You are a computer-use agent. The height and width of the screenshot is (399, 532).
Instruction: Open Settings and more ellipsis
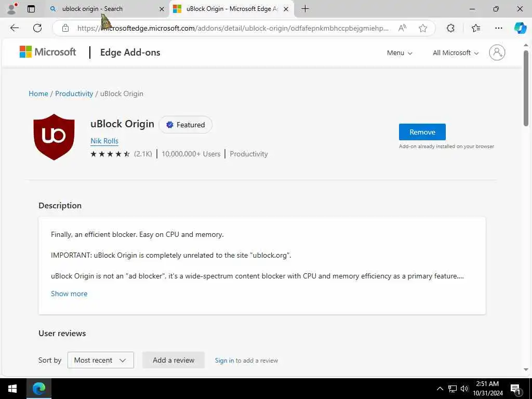pos(498,28)
